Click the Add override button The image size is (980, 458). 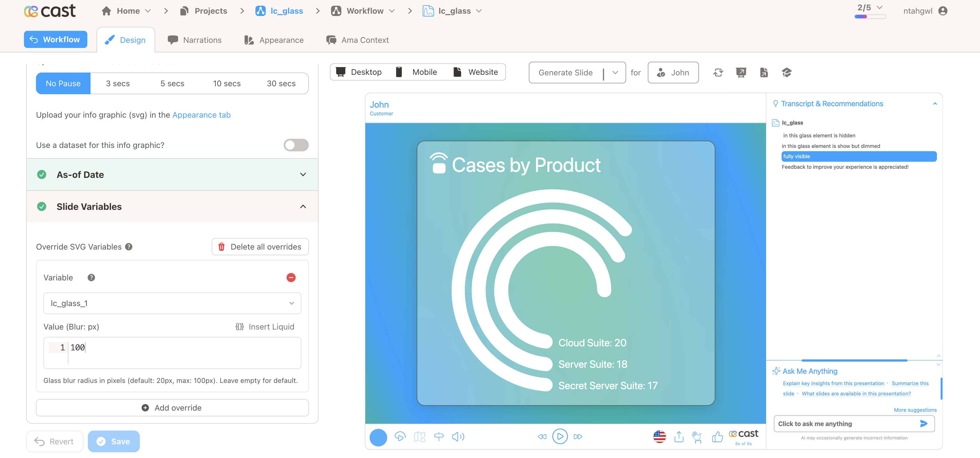click(172, 407)
